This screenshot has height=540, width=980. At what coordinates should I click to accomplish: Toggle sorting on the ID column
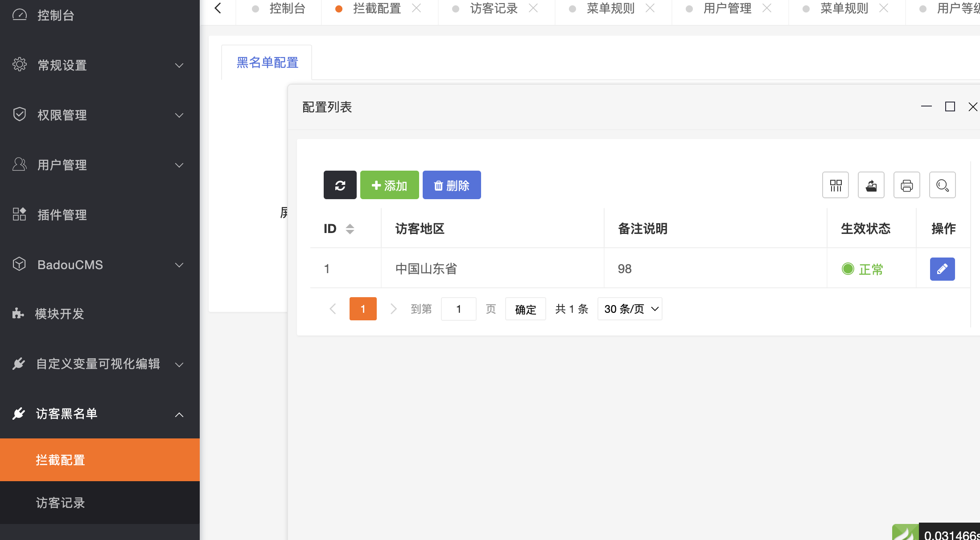click(350, 229)
